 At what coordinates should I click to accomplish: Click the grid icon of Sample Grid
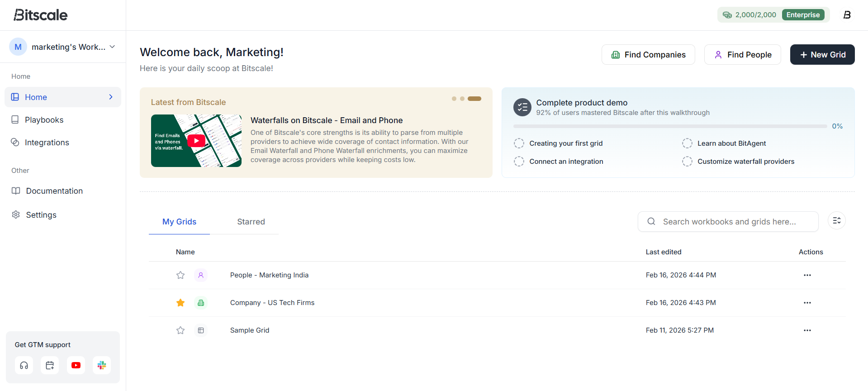pos(201,330)
